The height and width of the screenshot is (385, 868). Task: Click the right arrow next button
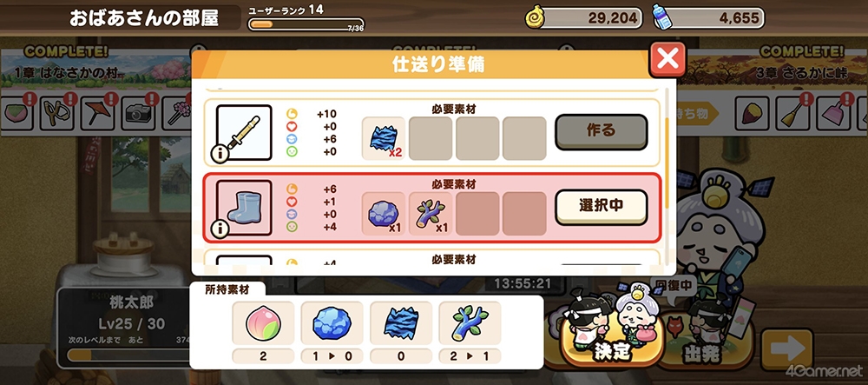coord(786,348)
